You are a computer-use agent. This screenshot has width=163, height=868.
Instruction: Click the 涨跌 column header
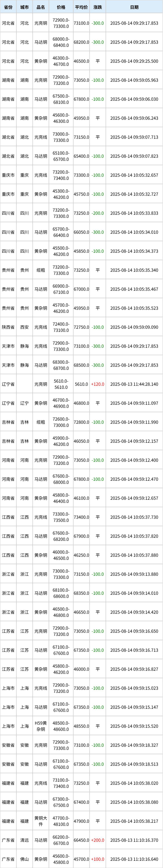[x=97, y=7]
